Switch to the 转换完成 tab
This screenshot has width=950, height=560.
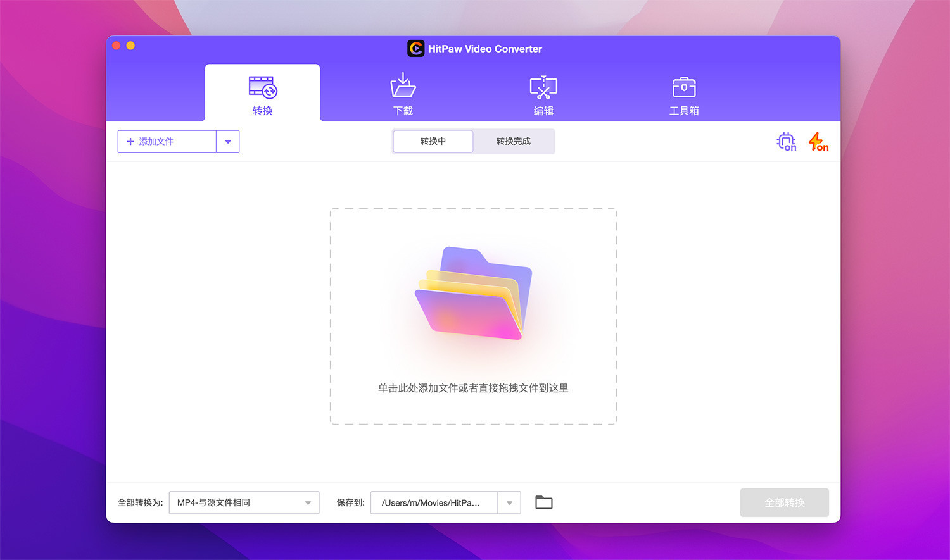[514, 141]
